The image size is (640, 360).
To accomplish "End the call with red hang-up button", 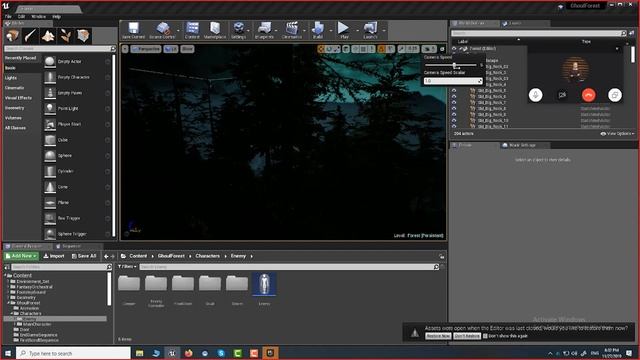I will pyautogui.click(x=589, y=95).
